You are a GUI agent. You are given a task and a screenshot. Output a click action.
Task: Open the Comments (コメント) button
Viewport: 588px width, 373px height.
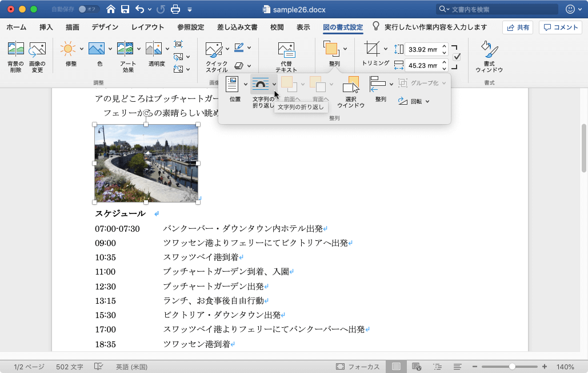tap(560, 27)
